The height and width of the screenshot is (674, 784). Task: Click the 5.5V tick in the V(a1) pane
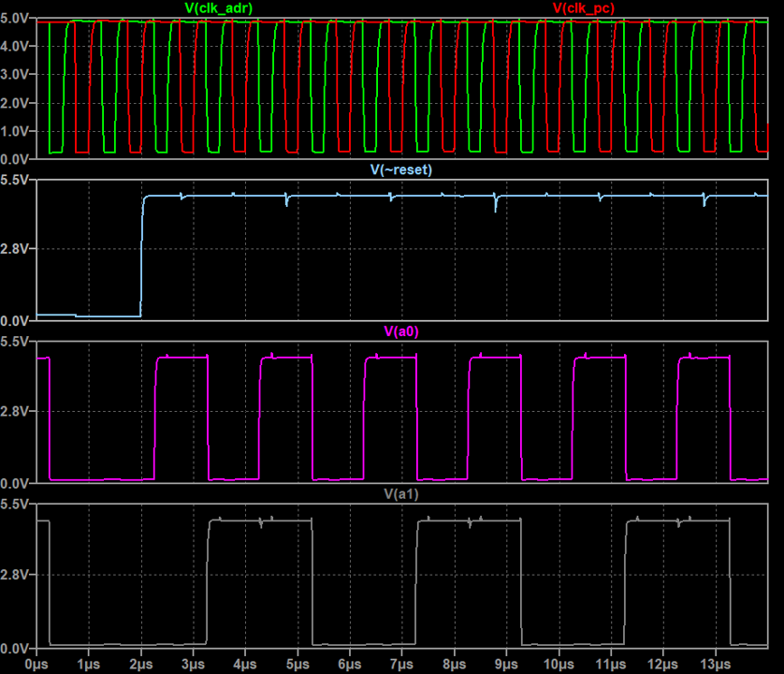(x=16, y=504)
